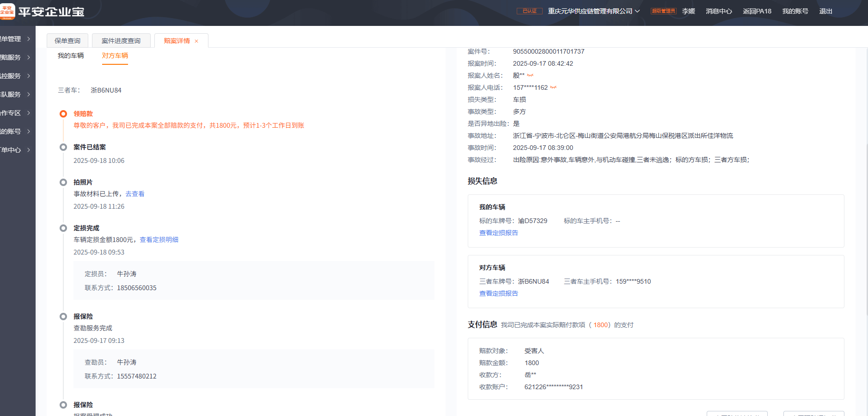This screenshot has height=416, width=868.
Task: Open the 重庆元华供应链管理有限公司 company dropdown
Action: tap(593, 11)
